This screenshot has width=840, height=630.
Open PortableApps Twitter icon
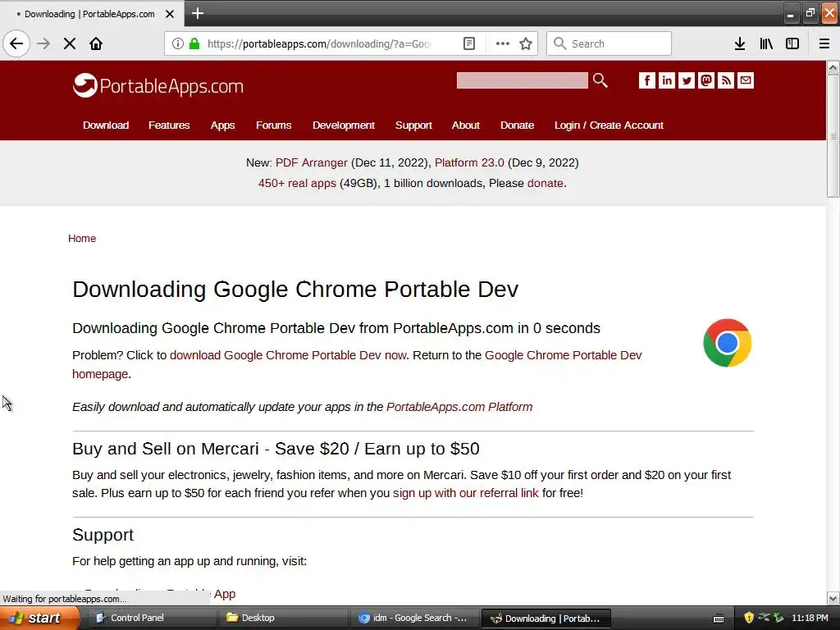(x=687, y=80)
